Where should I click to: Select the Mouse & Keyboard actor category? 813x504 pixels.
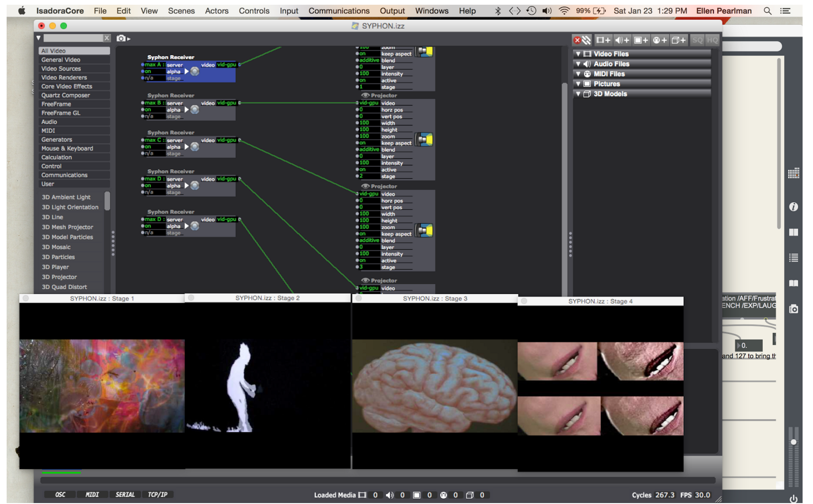pos(74,148)
